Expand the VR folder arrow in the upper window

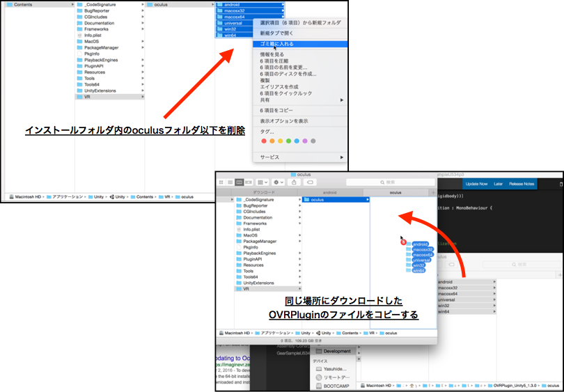point(143,97)
